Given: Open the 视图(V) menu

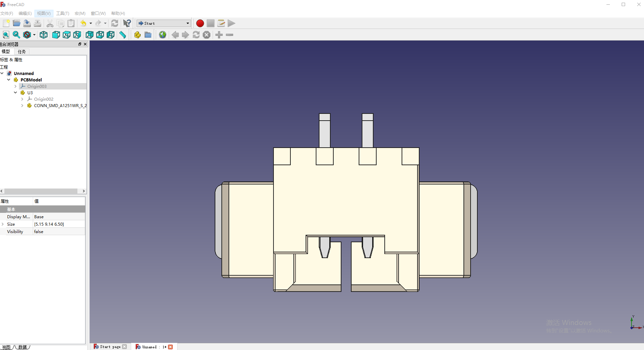Looking at the screenshot, I should [x=44, y=14].
